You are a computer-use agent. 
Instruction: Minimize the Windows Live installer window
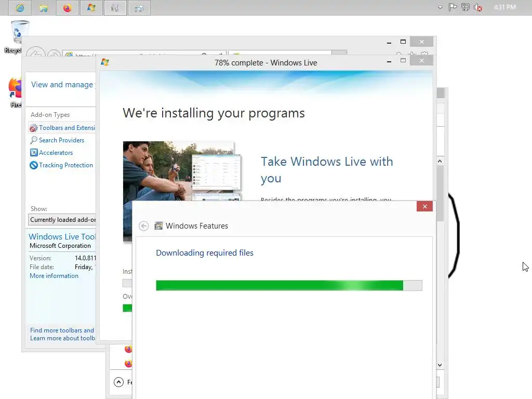pos(389,61)
